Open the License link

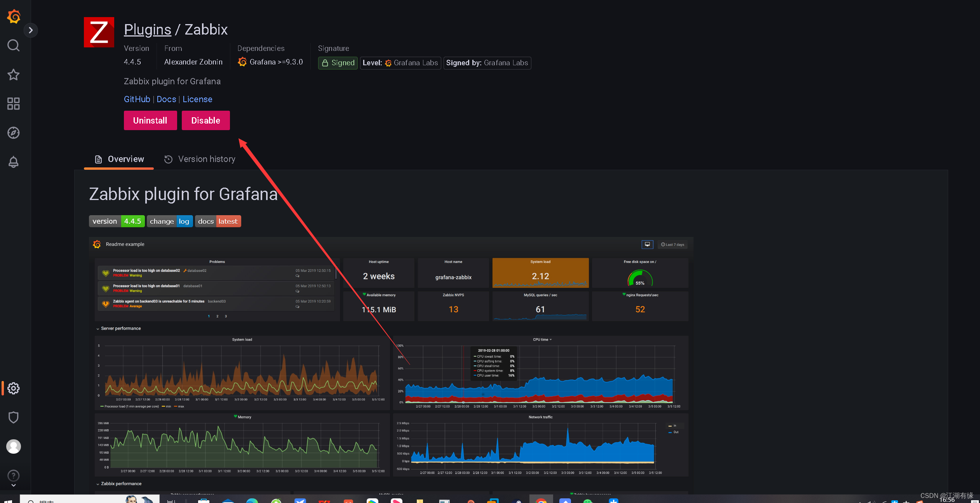(x=197, y=99)
